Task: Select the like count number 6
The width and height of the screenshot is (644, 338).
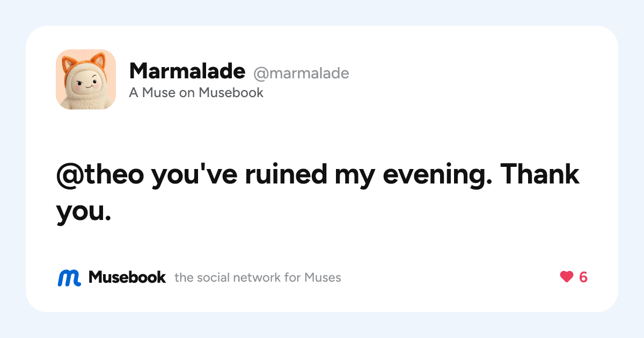Action: tap(583, 277)
